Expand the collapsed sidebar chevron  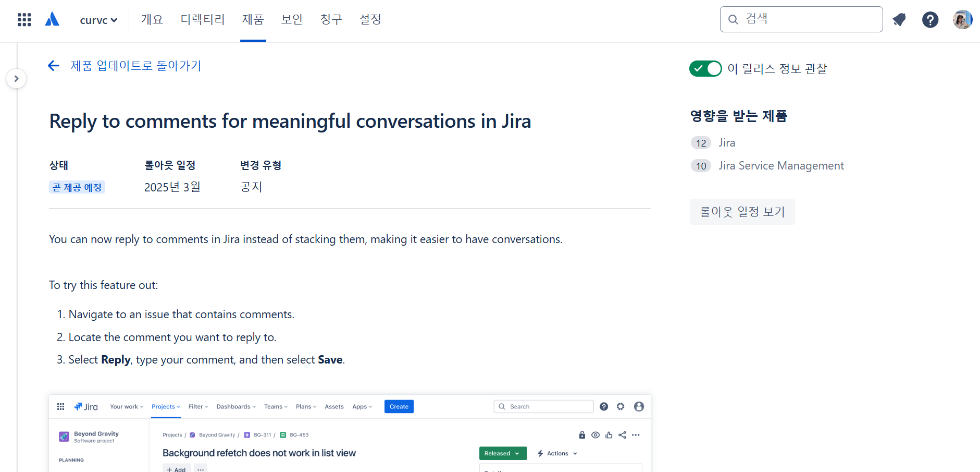tap(17, 79)
